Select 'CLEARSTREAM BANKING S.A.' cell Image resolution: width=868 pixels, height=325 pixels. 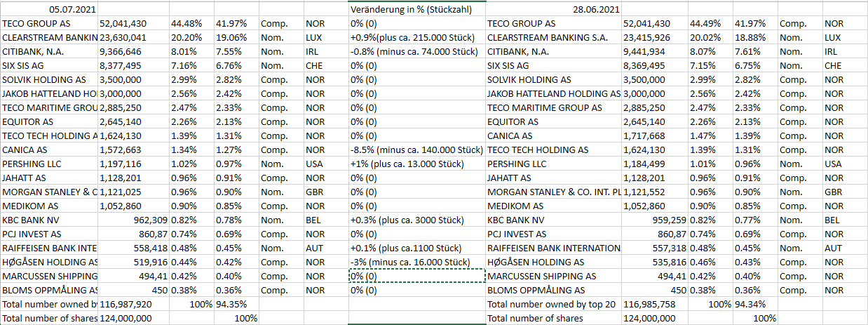pyautogui.click(x=553, y=37)
